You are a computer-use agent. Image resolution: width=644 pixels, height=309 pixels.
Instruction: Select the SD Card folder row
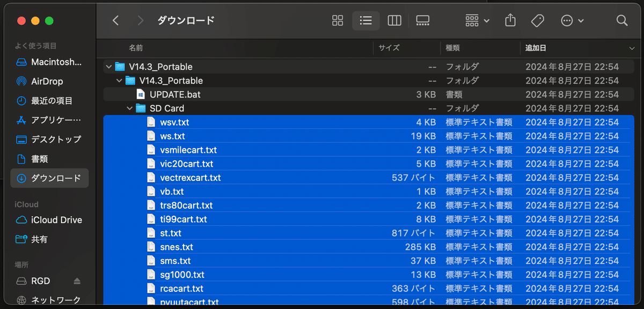(x=370, y=108)
